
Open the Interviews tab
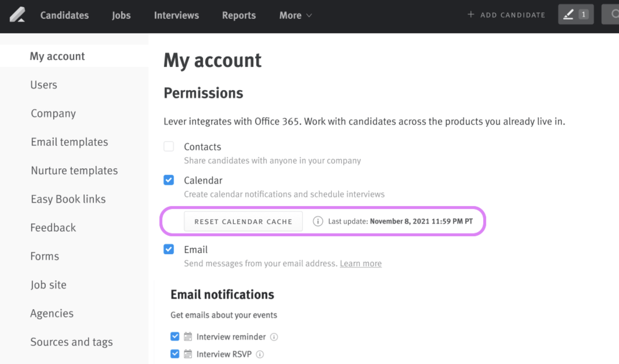[176, 15]
